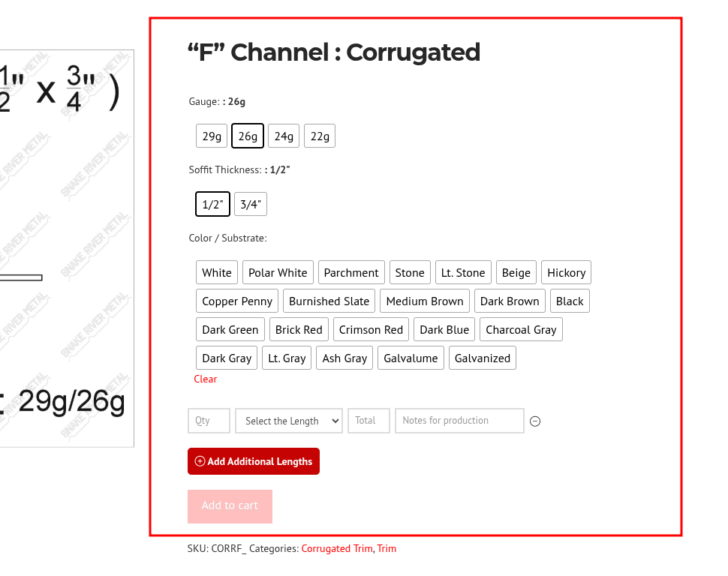Select Crimson Red color option
This screenshot has height=576, width=728.
pos(371,329)
